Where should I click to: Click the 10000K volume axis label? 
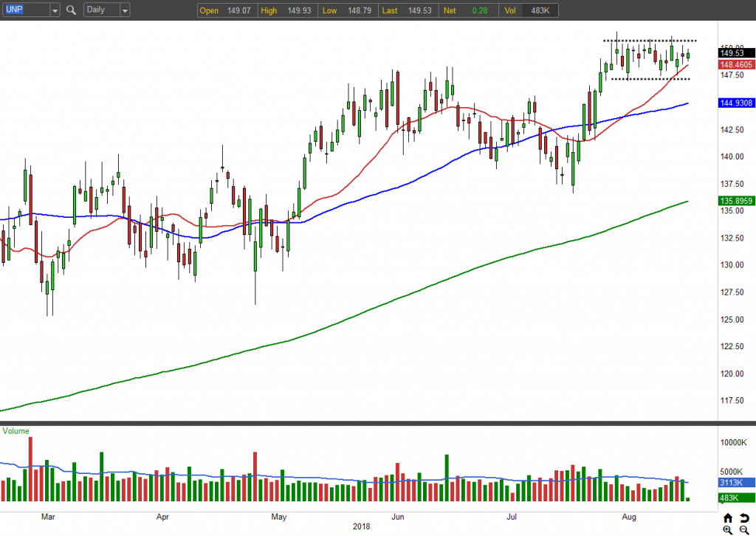tap(733, 442)
